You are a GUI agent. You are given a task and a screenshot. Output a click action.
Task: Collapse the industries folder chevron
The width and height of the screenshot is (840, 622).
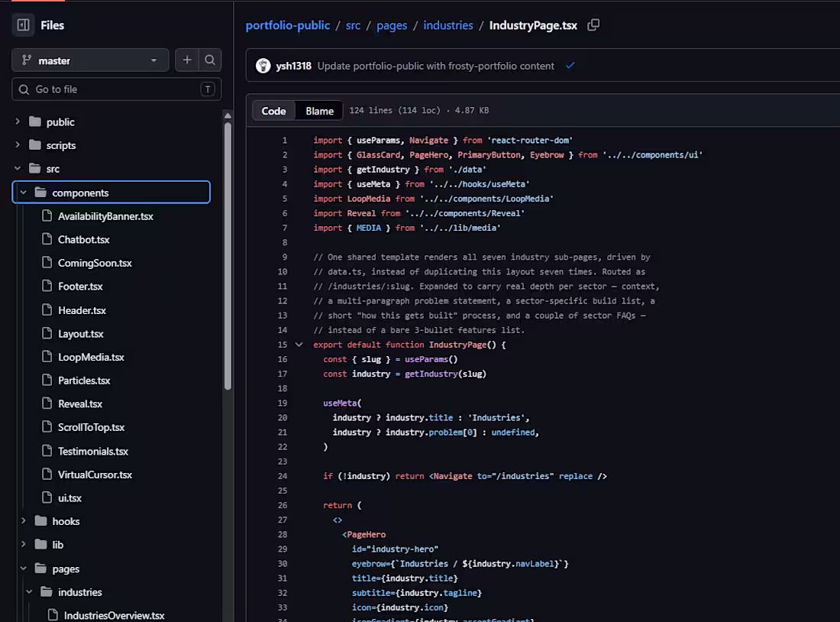point(30,592)
